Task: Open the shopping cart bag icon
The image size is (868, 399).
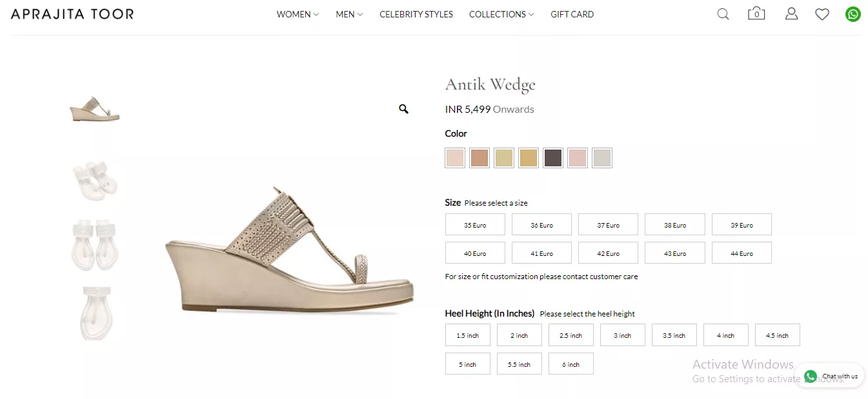Action: (756, 14)
